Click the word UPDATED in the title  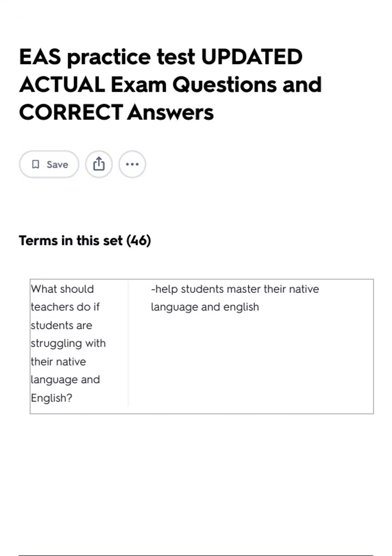252,57
